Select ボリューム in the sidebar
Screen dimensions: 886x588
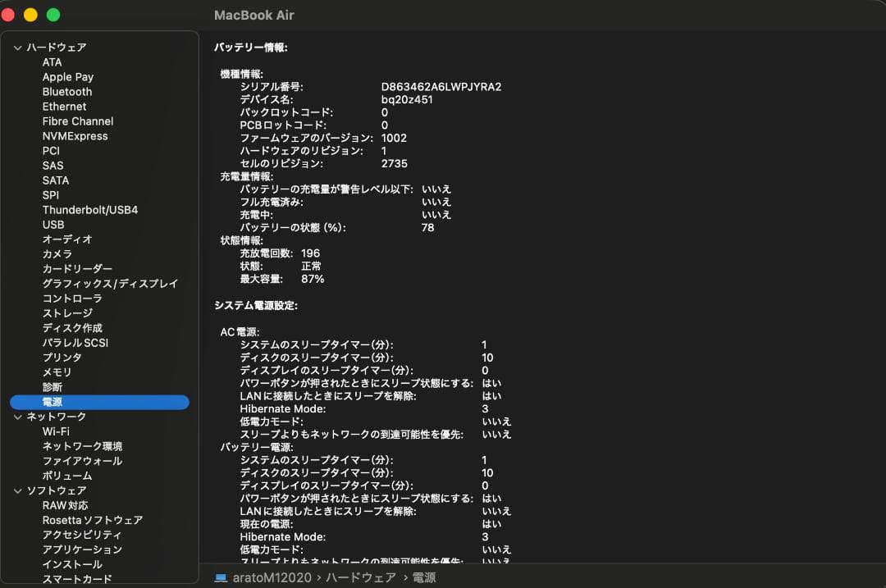point(66,476)
